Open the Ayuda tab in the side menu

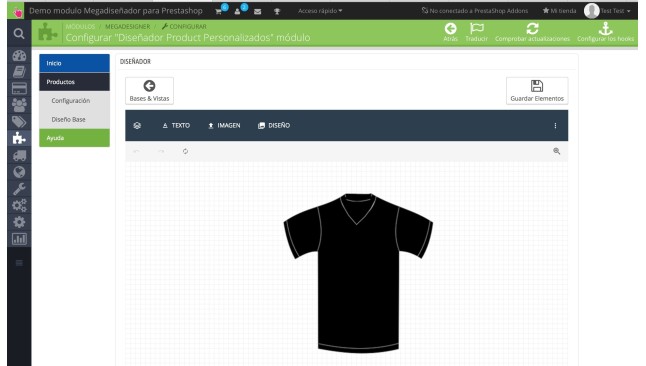coord(75,138)
